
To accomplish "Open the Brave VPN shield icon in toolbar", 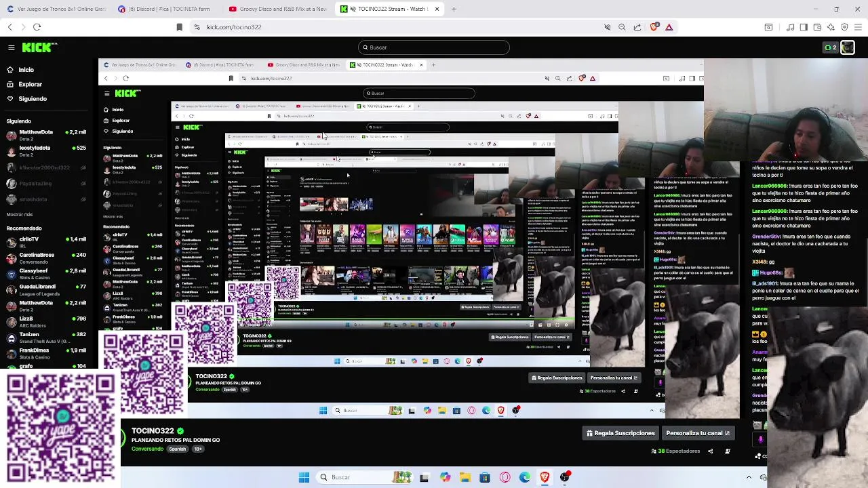I will (844, 27).
